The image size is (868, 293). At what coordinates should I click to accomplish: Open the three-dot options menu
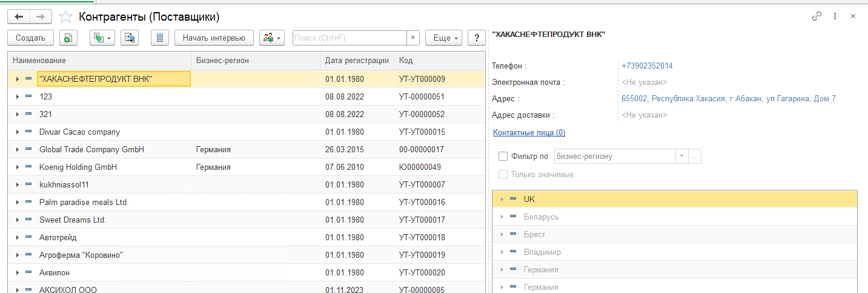(x=835, y=16)
